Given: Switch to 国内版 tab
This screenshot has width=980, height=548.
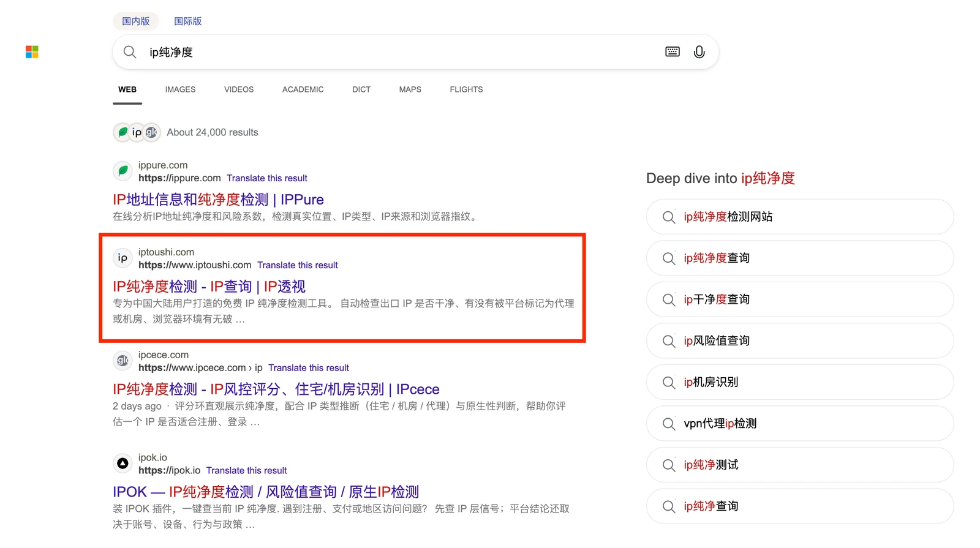Looking at the screenshot, I should (x=135, y=21).
